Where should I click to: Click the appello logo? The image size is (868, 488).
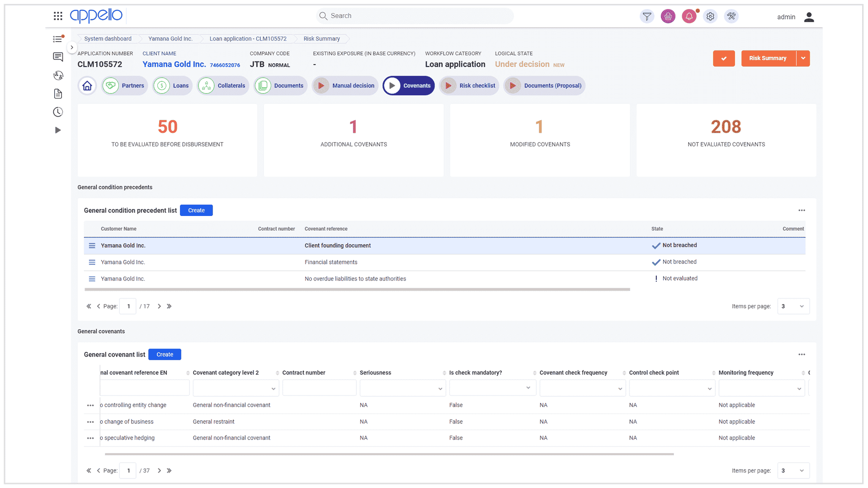click(x=96, y=16)
